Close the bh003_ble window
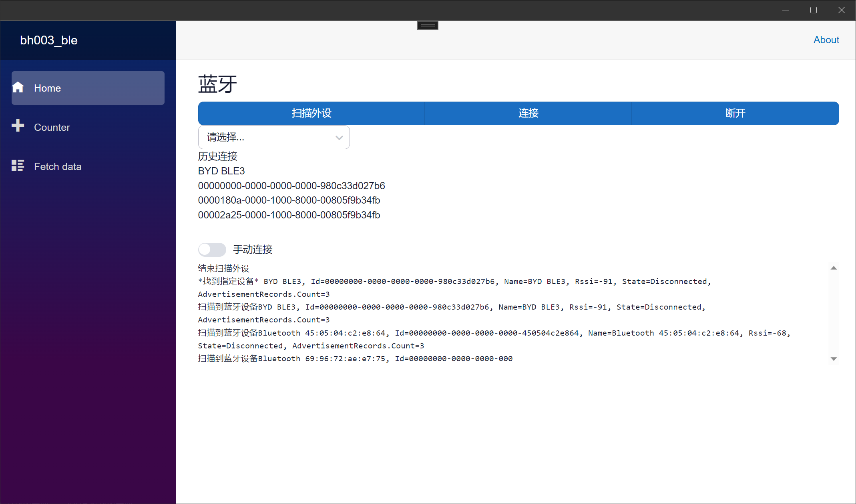The width and height of the screenshot is (856, 504). click(x=841, y=10)
